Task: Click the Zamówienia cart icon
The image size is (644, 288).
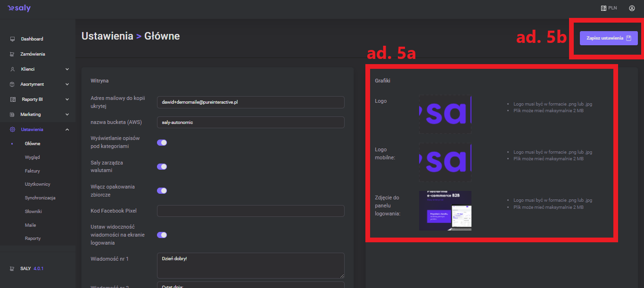Action: [12, 54]
